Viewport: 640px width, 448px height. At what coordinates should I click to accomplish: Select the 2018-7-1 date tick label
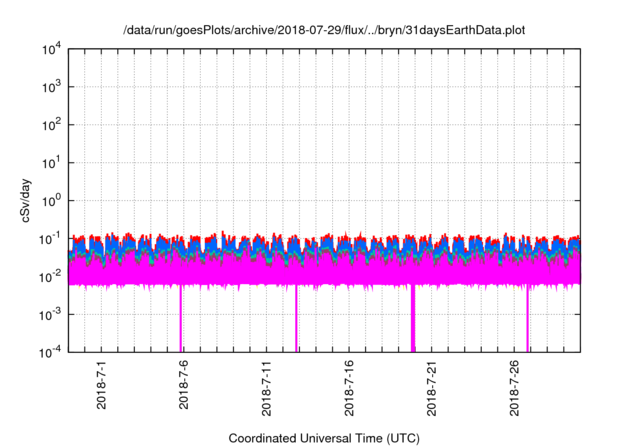pos(101,384)
